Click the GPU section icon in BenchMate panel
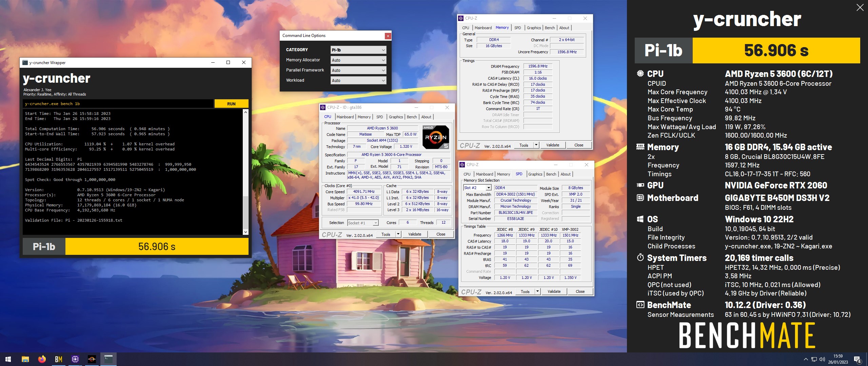This screenshot has height=366, width=868. tap(640, 185)
